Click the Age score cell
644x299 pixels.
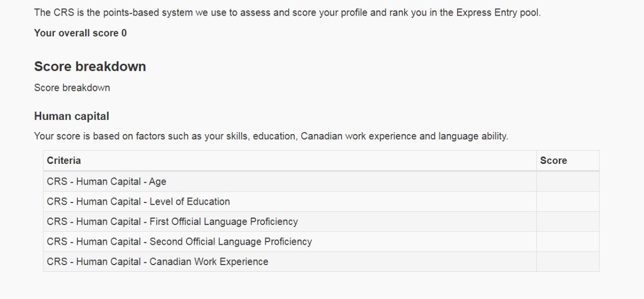pos(568,182)
